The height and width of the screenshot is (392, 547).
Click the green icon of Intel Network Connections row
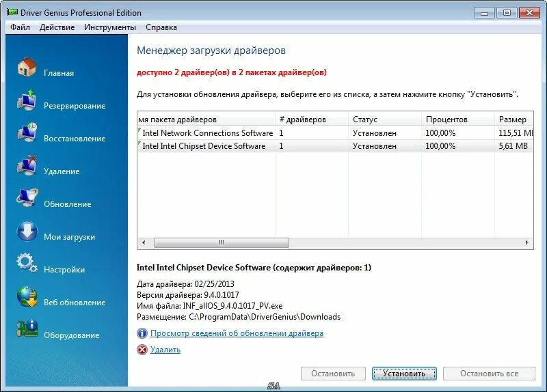coord(139,131)
